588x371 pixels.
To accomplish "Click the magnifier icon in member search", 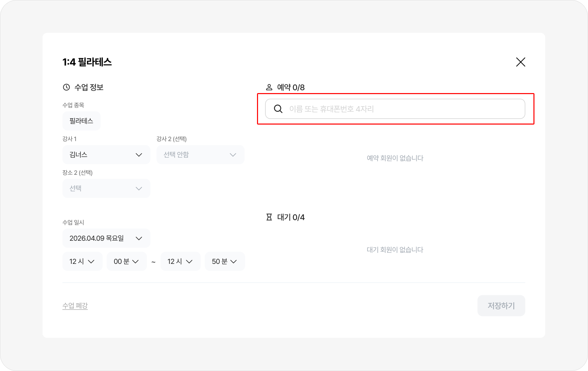I will [278, 109].
